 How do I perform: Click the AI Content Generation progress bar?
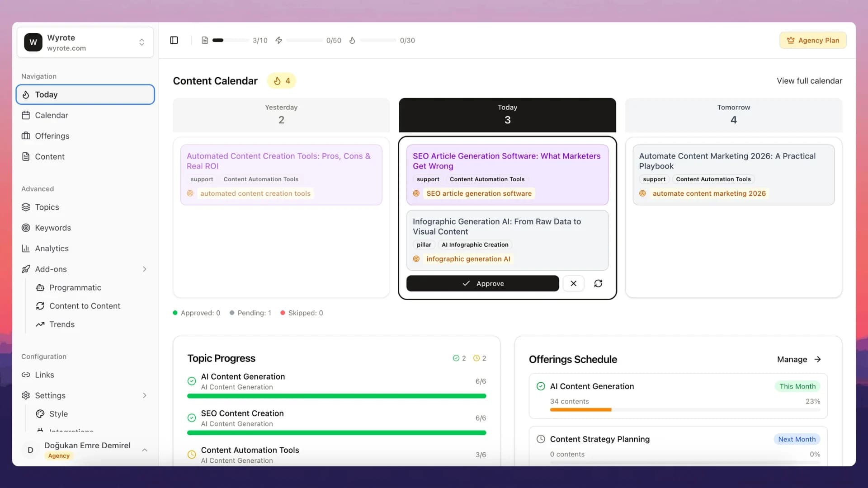(336, 396)
